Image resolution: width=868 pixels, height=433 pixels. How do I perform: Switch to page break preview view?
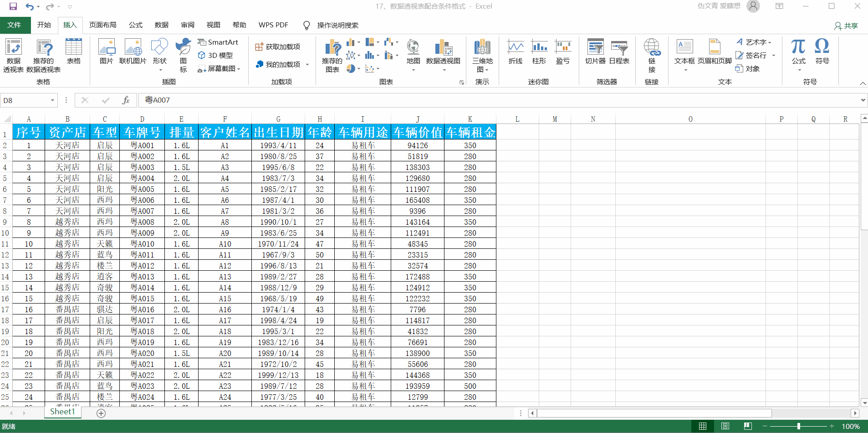(748, 426)
